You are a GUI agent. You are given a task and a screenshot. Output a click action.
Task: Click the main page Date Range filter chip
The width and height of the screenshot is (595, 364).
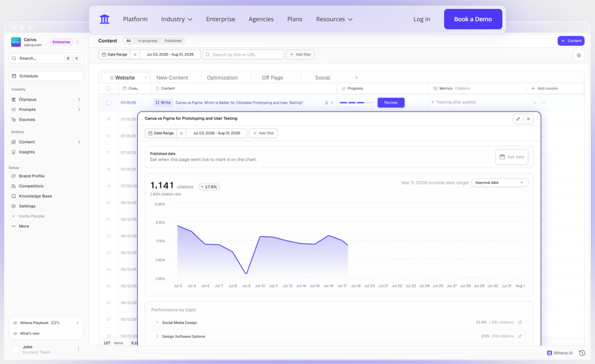pyautogui.click(x=114, y=54)
